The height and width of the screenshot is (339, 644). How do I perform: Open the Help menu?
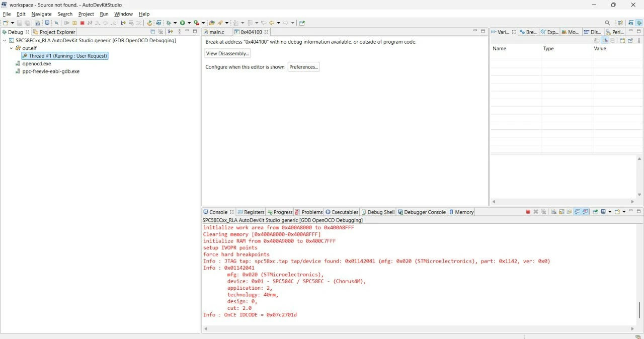coord(144,14)
